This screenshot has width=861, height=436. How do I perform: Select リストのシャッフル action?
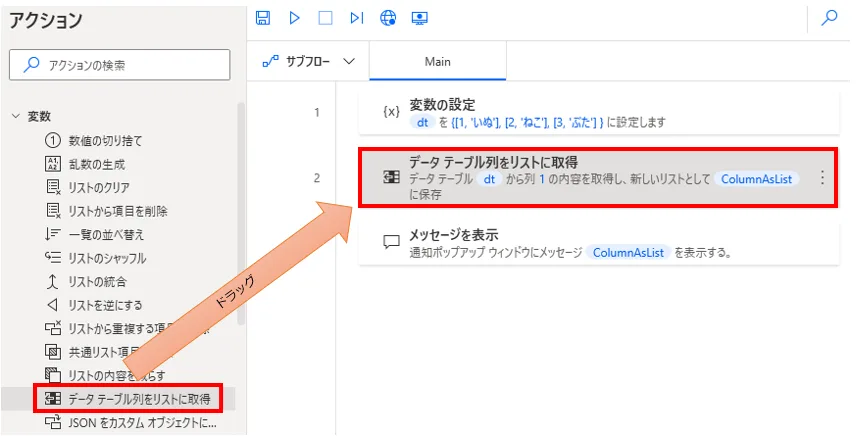108,258
